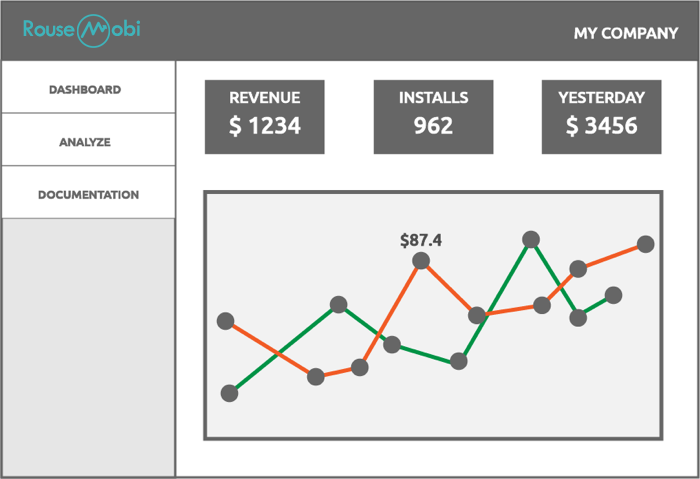Click the first green peak data point
The height and width of the screenshot is (479, 700).
click(338, 304)
